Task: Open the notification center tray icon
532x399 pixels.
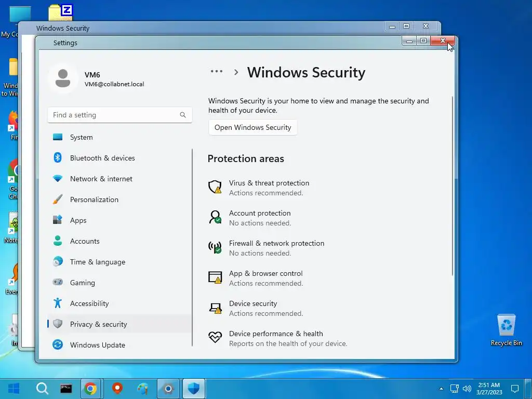Action: (x=515, y=389)
